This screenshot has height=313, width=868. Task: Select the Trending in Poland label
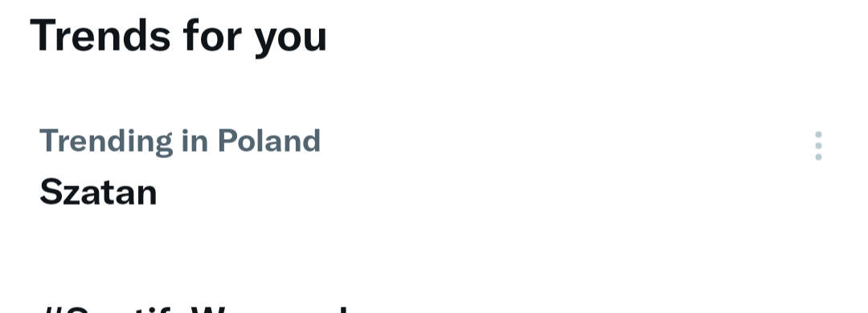(180, 141)
